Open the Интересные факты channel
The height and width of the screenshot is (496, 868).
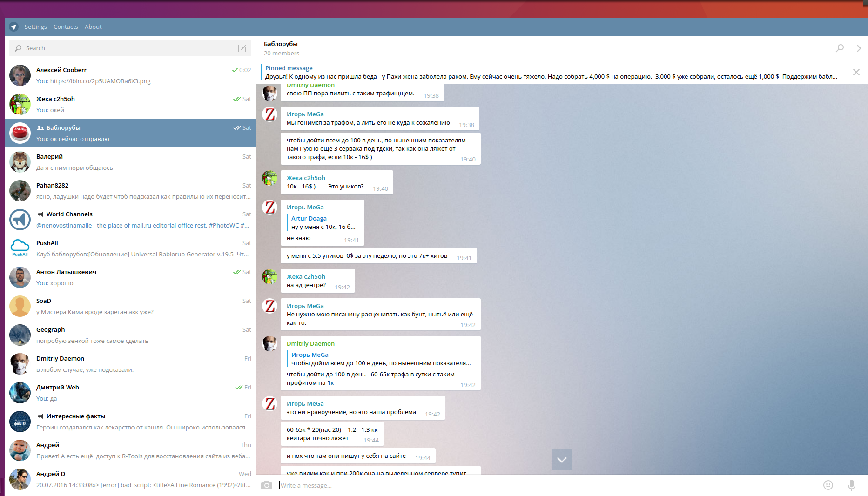130,422
